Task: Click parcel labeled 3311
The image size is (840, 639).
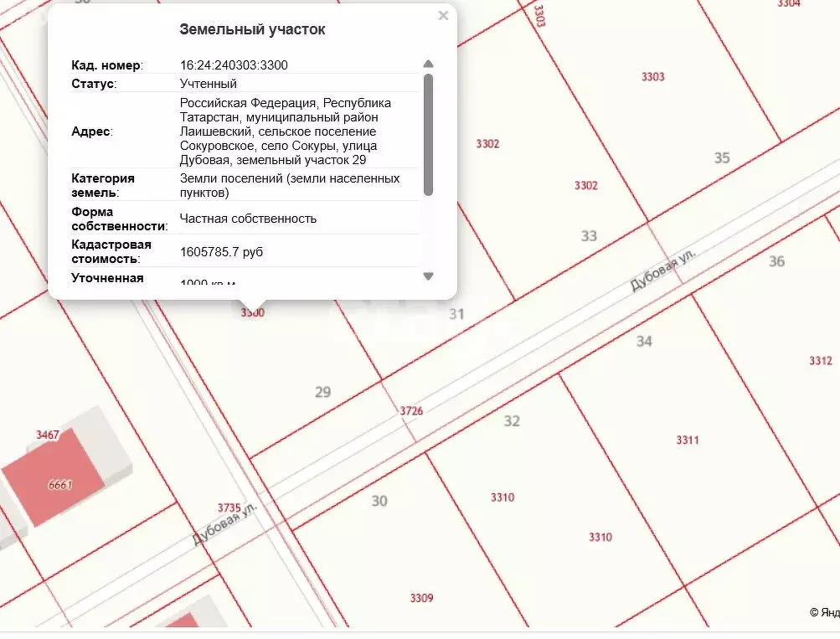Action: point(687,440)
